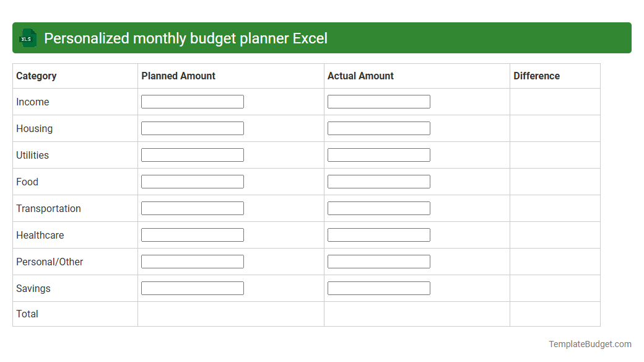Click the Utilities planned amount field
This screenshot has height=362, width=644.
tap(192, 154)
